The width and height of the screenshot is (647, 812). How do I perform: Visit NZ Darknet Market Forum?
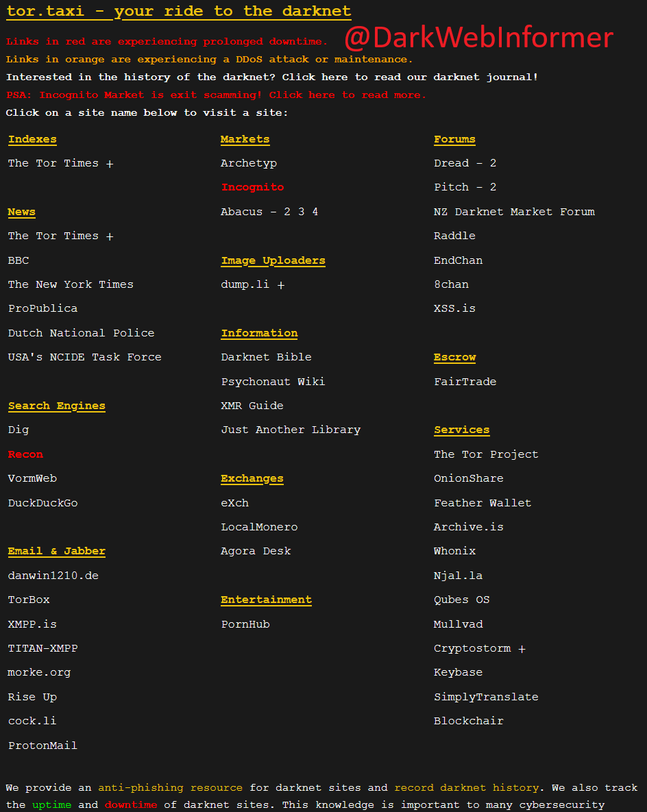(x=515, y=211)
